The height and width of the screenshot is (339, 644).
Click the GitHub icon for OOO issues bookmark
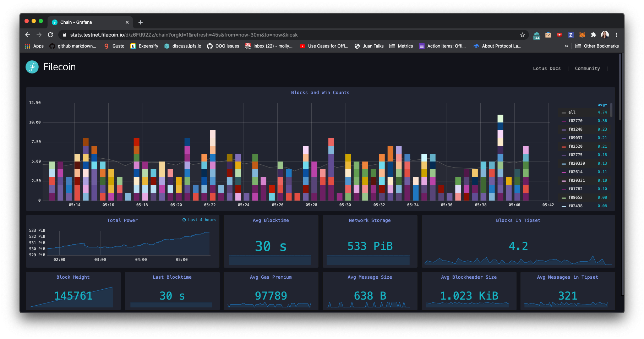(x=209, y=46)
